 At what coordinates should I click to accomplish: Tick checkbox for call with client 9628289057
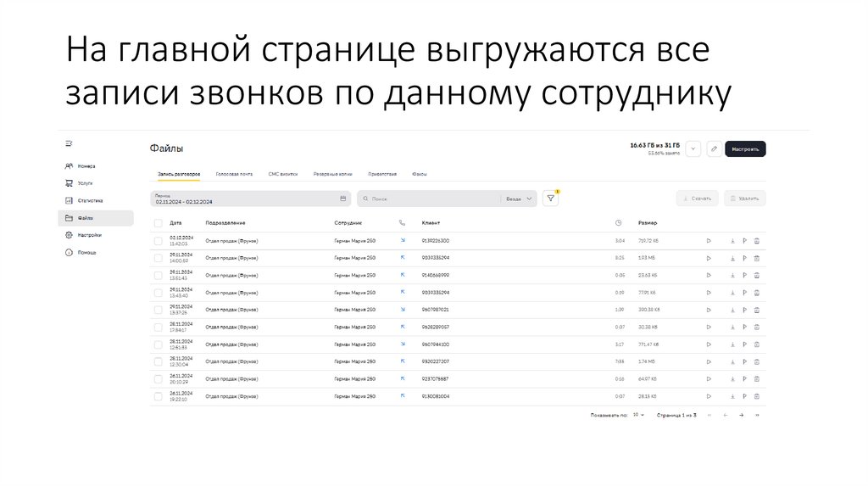tap(159, 327)
